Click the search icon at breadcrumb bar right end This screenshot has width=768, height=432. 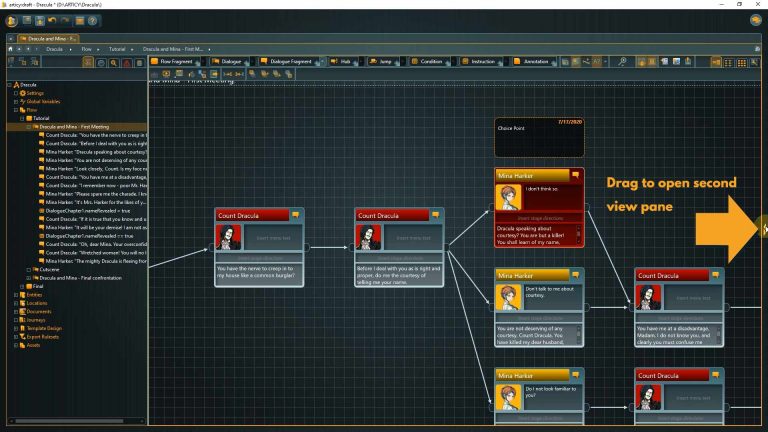[x=757, y=49]
